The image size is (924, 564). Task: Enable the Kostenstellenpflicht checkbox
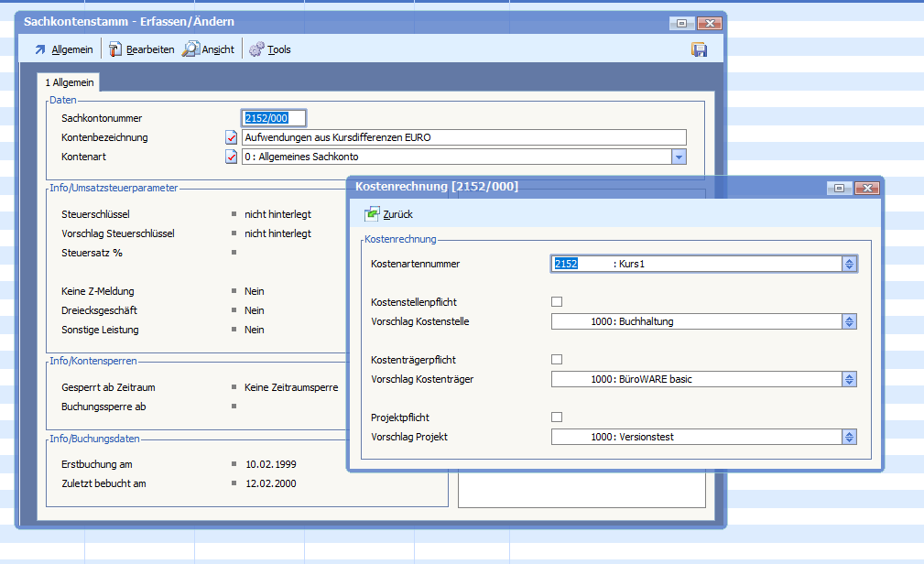click(x=557, y=301)
